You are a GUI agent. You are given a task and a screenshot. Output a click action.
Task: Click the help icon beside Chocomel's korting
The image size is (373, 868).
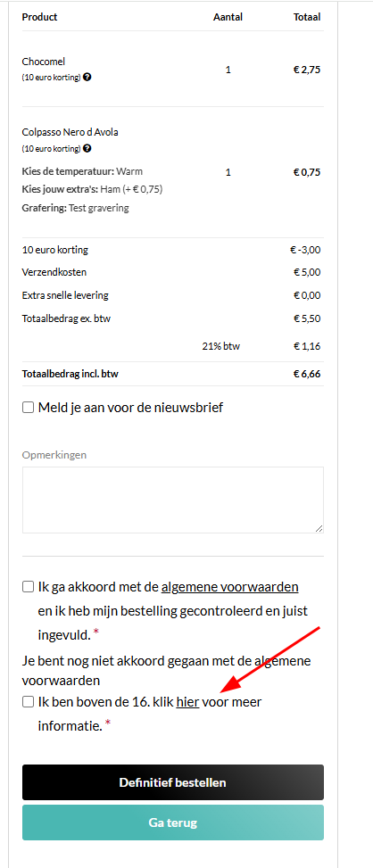87,77
